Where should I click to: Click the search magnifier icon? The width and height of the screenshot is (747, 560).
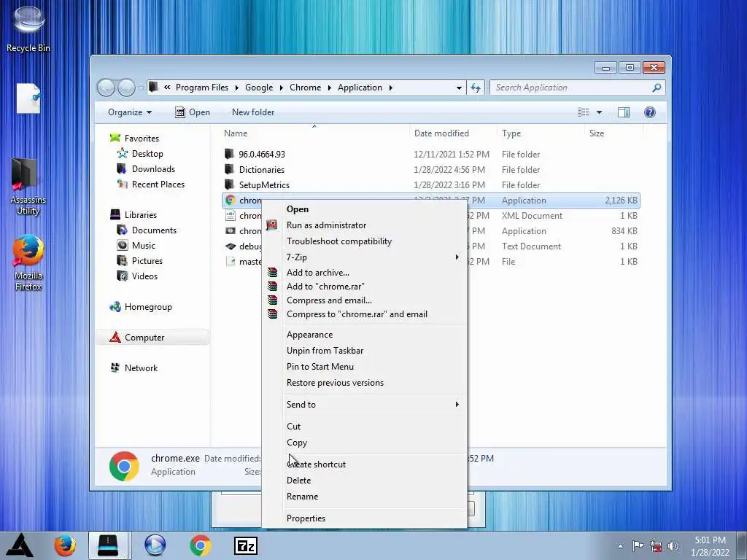pyautogui.click(x=657, y=87)
